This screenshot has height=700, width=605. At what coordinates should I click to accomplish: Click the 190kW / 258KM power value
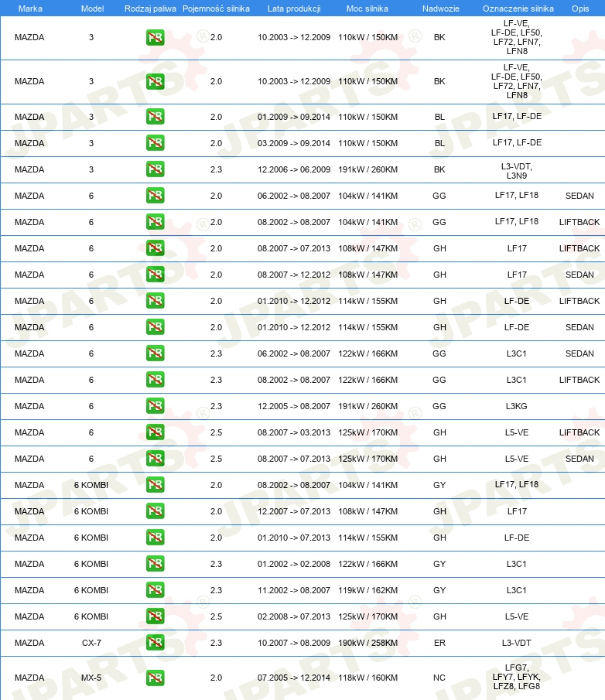click(x=368, y=643)
